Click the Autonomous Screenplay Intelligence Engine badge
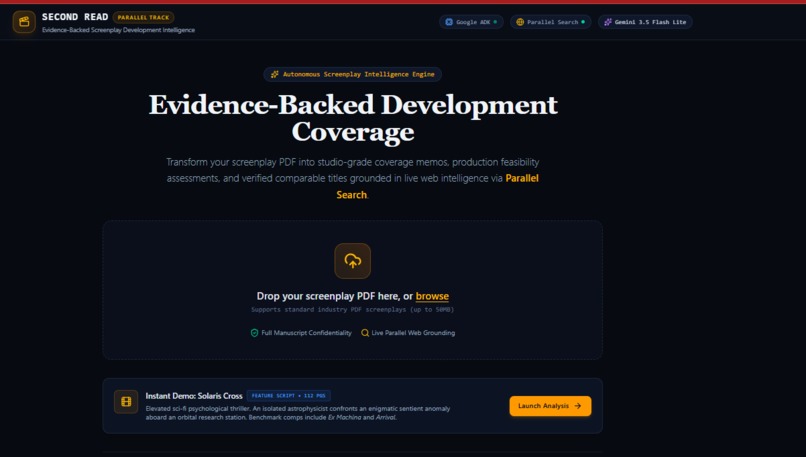806x457 pixels. pyautogui.click(x=353, y=75)
